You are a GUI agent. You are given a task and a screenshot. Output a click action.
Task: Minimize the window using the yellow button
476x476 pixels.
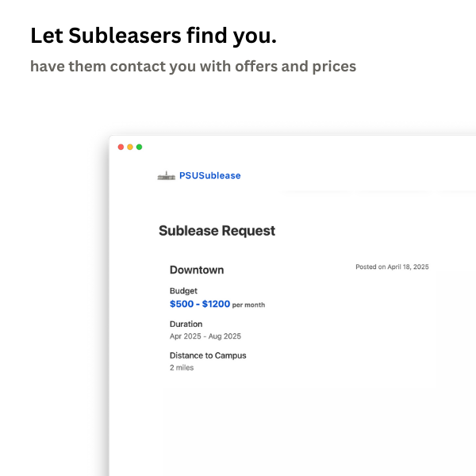click(130, 147)
